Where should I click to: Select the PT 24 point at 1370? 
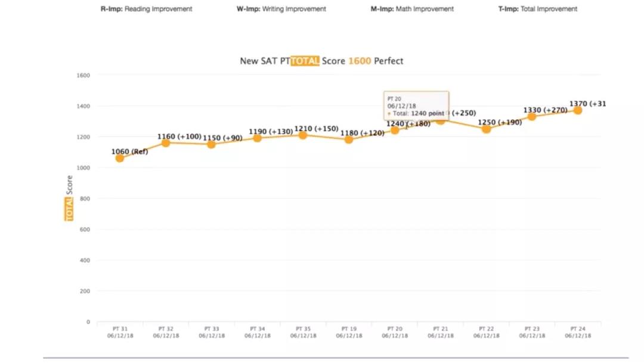pos(578,110)
